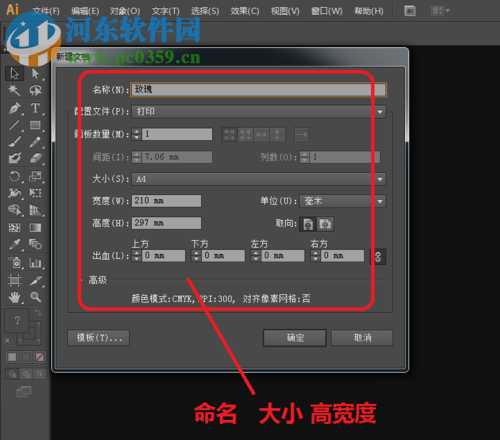Select the Perspective Grid tool
Image resolution: width=500 pixels, height=440 pixels.
click(x=35, y=210)
